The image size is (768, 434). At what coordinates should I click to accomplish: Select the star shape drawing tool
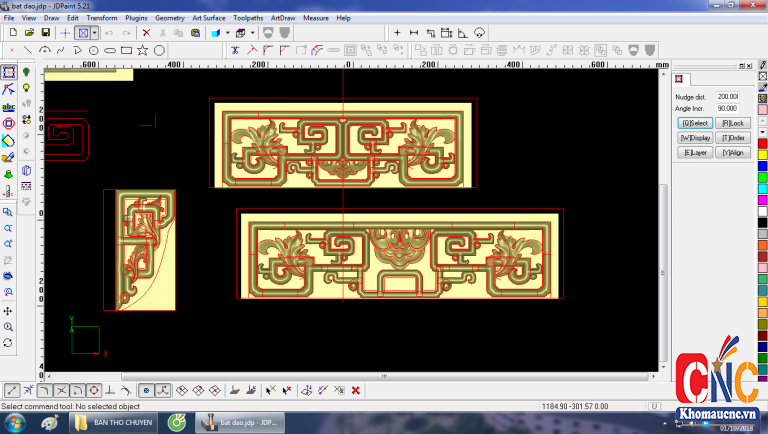point(142,50)
